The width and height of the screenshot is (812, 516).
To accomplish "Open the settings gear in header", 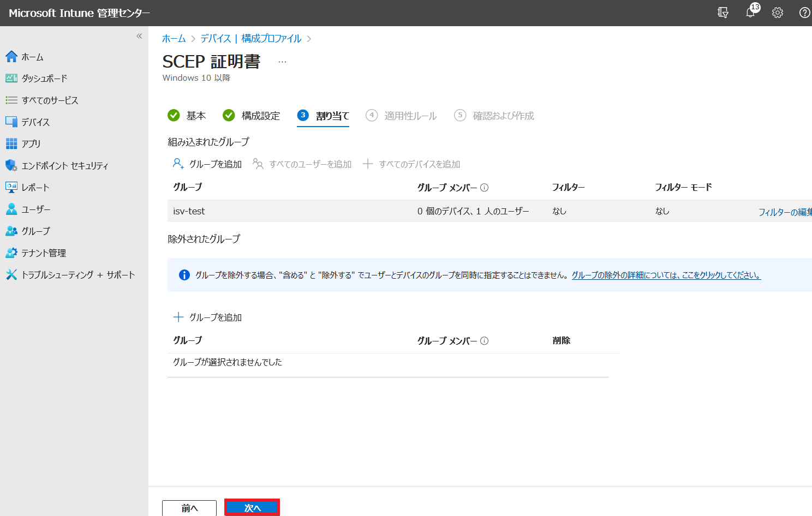I will [x=778, y=13].
